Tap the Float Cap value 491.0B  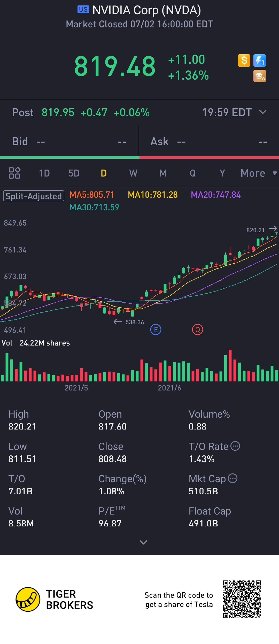(203, 523)
